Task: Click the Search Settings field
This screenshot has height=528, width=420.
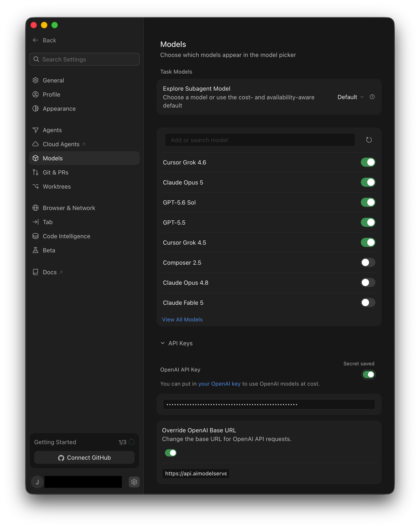Action: coord(84,59)
